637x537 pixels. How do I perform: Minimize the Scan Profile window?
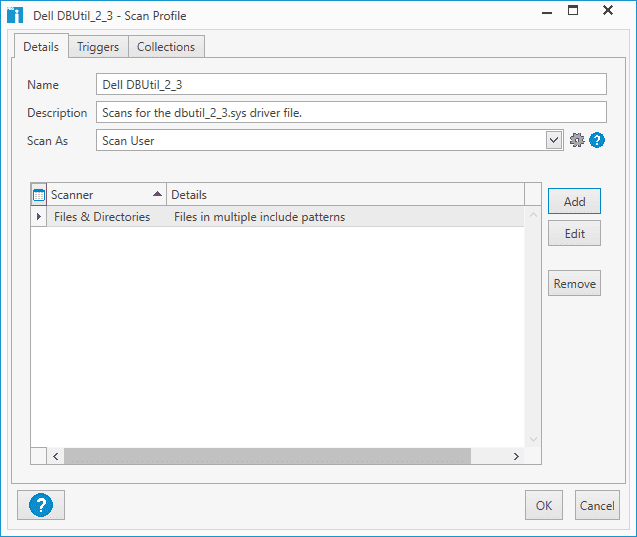click(547, 11)
